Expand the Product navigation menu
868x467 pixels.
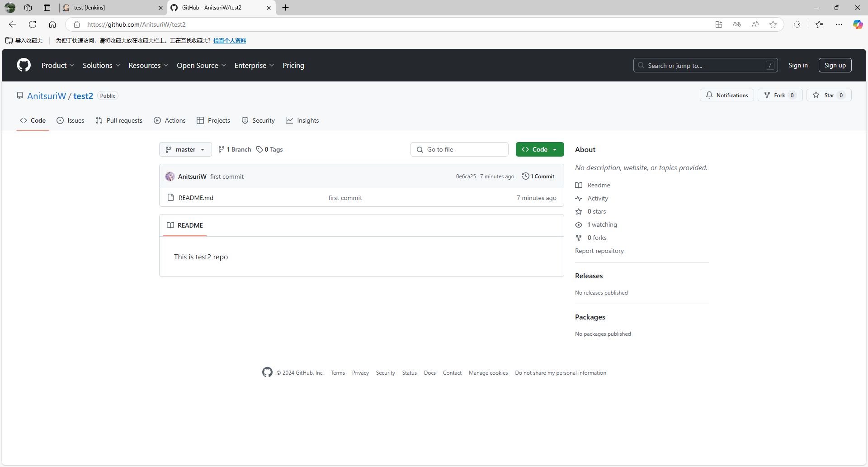pos(58,66)
